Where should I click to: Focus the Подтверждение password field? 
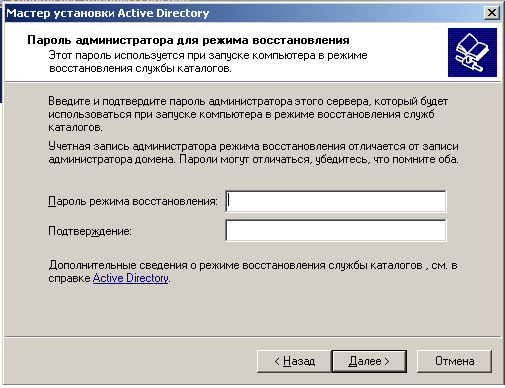point(336,230)
